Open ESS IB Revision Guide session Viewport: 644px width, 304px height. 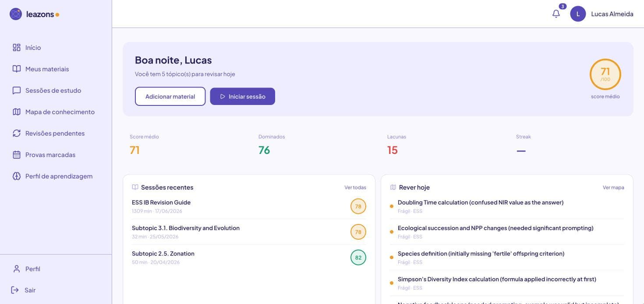[x=161, y=203]
